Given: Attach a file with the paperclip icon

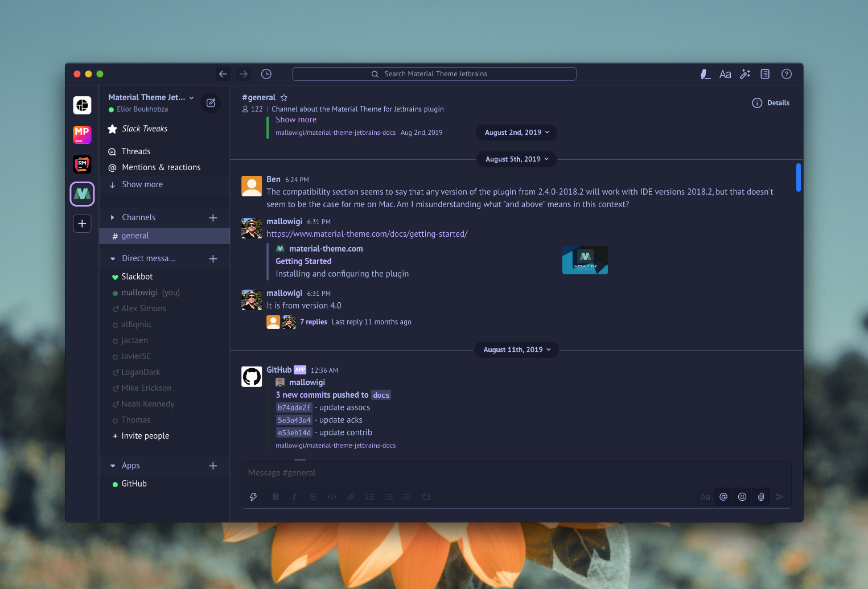Looking at the screenshot, I should (761, 497).
